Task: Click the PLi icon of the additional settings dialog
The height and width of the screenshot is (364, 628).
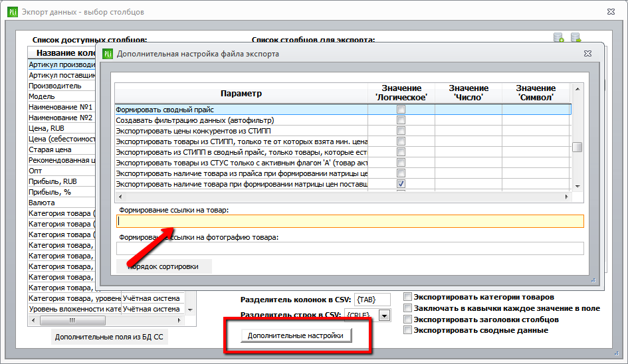Action: click(108, 54)
